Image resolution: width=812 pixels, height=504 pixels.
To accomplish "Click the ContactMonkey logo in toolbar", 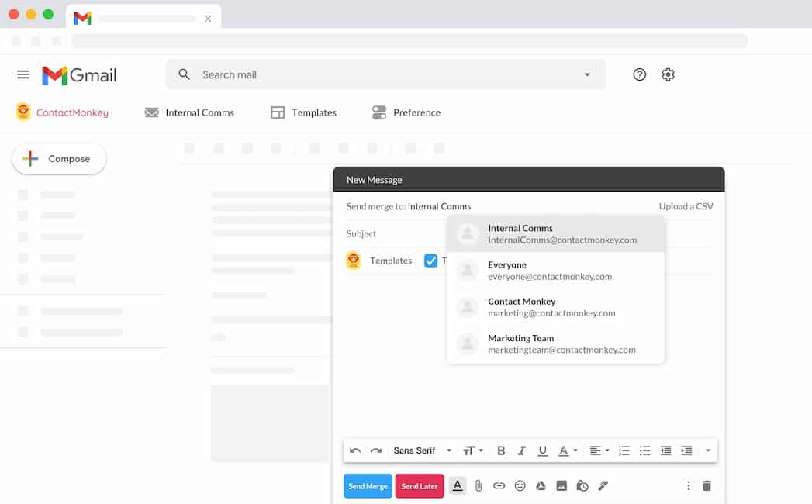I will [x=22, y=112].
